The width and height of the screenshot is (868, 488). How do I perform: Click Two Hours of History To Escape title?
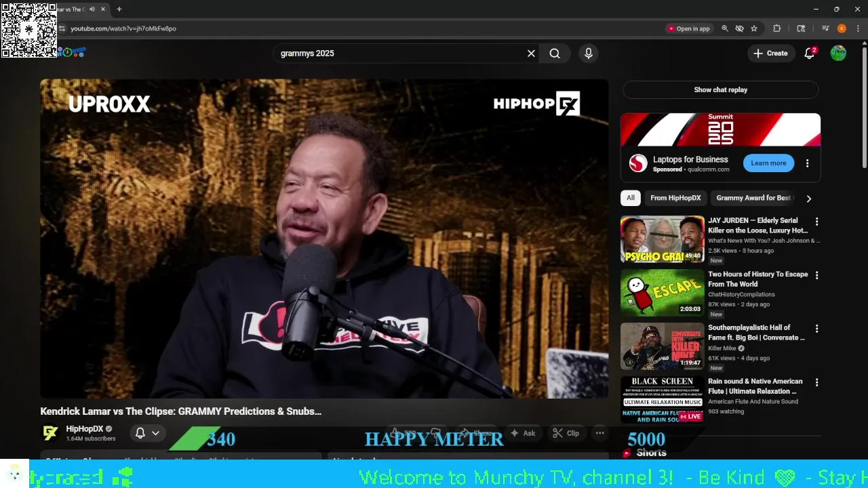[x=758, y=279]
